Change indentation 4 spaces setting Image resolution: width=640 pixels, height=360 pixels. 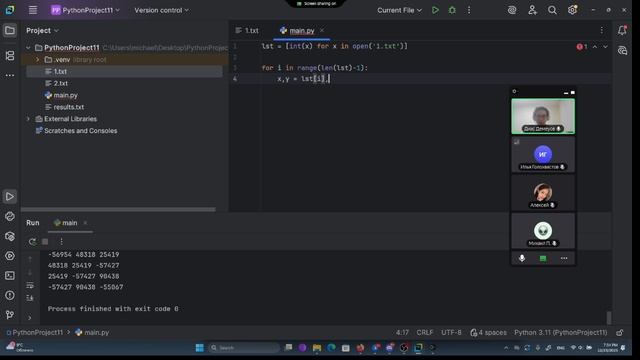[x=489, y=333]
